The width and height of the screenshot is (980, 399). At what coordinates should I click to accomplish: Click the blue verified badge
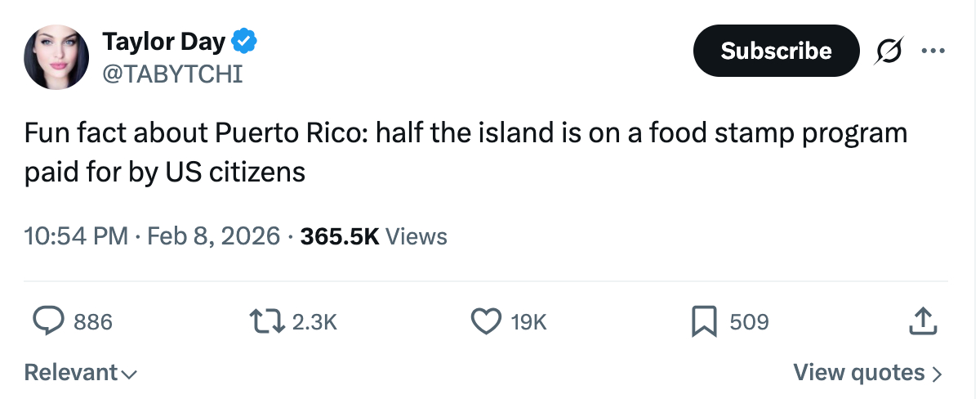(245, 40)
